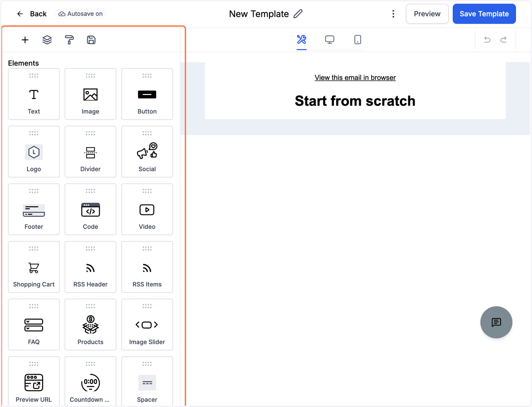Select the Products element
Image resolution: width=532 pixels, height=407 pixels.
point(90,325)
